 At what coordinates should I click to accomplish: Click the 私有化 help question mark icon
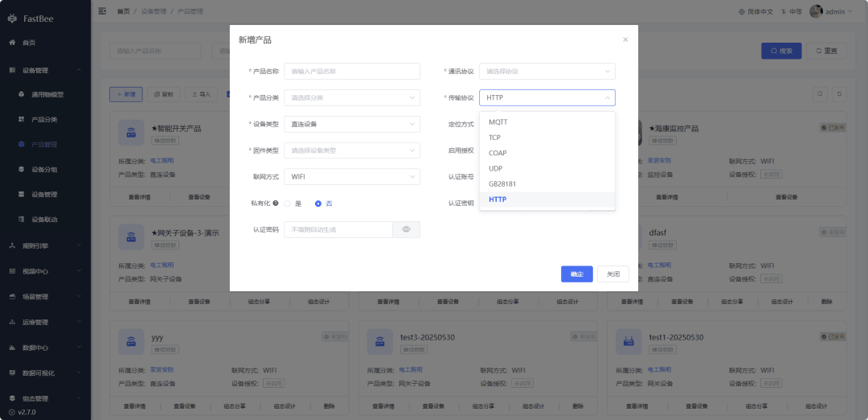(x=276, y=204)
